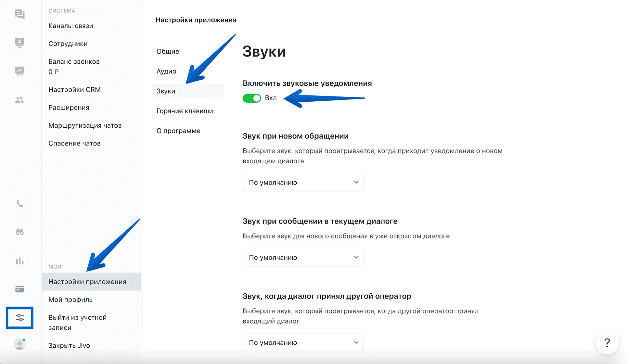
Task: Click the Мой профиль link
Action: point(70,300)
